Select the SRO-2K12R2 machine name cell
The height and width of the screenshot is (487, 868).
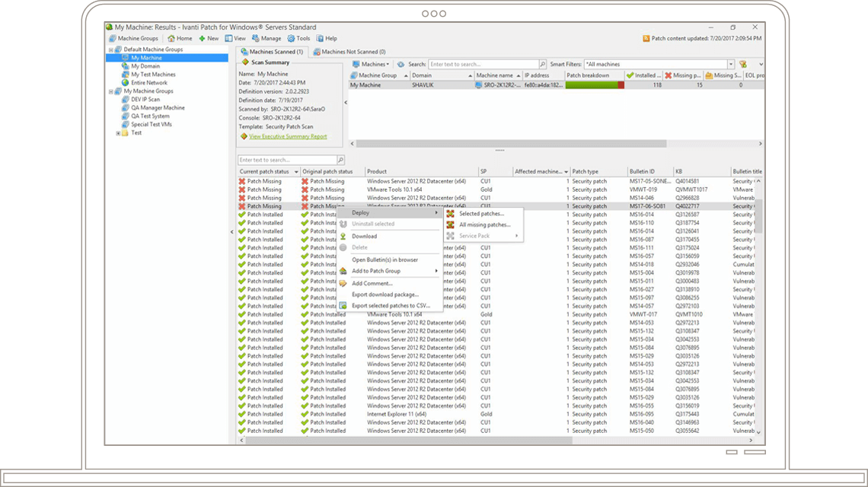click(498, 85)
